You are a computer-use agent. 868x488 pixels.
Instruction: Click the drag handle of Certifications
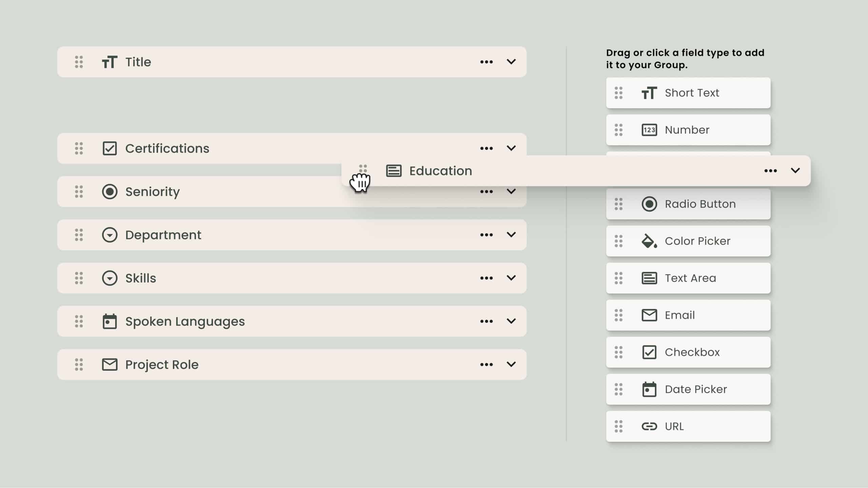tap(79, 148)
